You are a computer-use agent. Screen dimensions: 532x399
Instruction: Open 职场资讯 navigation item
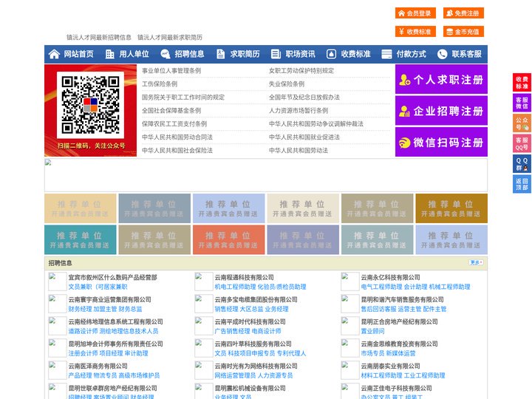click(x=300, y=54)
